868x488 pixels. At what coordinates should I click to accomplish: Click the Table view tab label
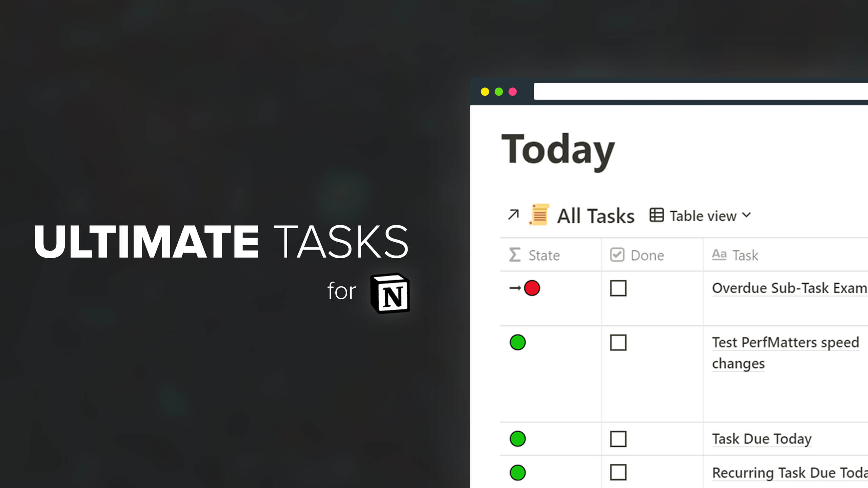pyautogui.click(x=703, y=215)
